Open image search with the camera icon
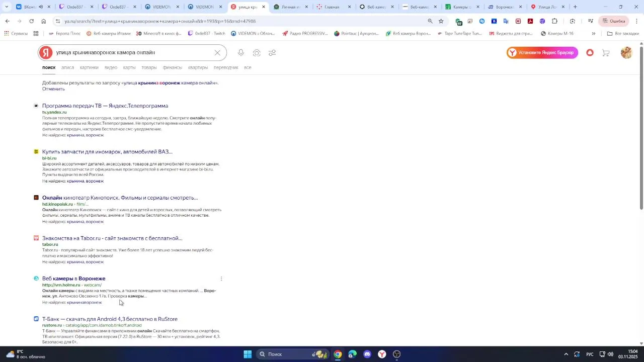Image resolution: width=644 pixels, height=362 pixels. [x=257, y=53]
